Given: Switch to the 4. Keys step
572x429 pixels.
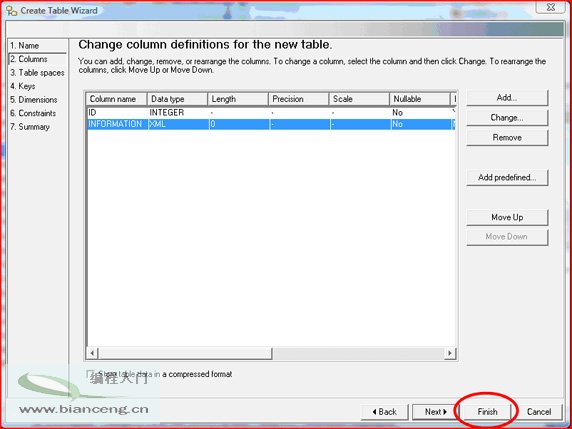Looking at the screenshot, I should tap(22, 86).
